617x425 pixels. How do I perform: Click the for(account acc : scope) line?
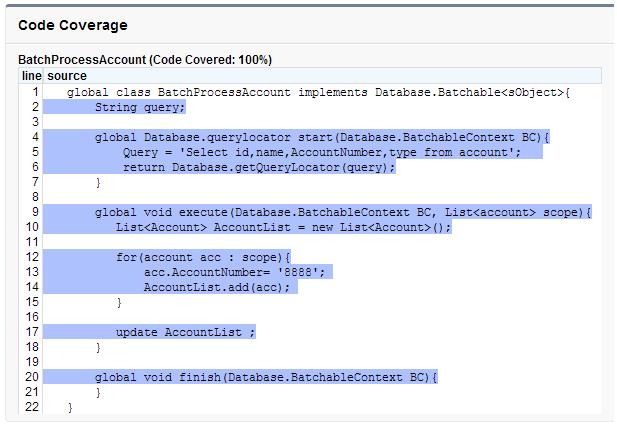[x=203, y=257]
